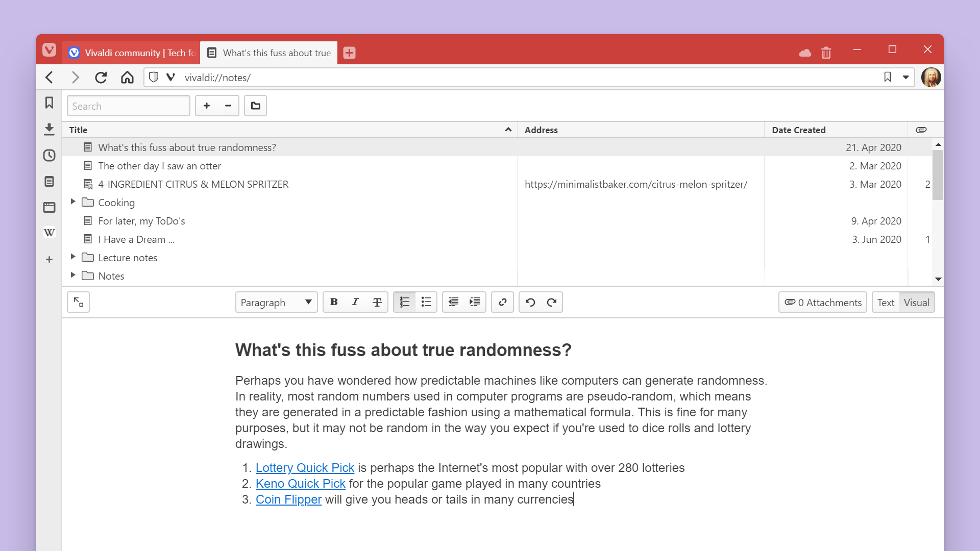
Task: Click the Bold formatting icon
Action: (334, 302)
